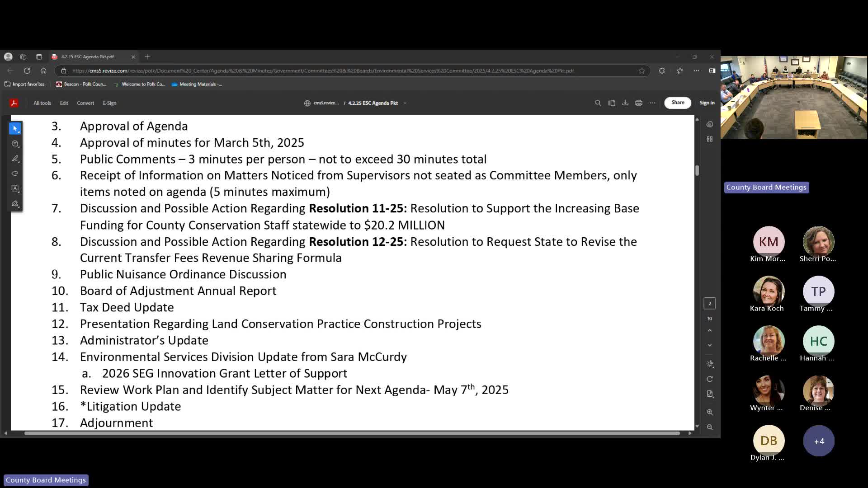Click the zoom in magnifier icon
The width and height of the screenshot is (868, 488).
click(x=710, y=412)
